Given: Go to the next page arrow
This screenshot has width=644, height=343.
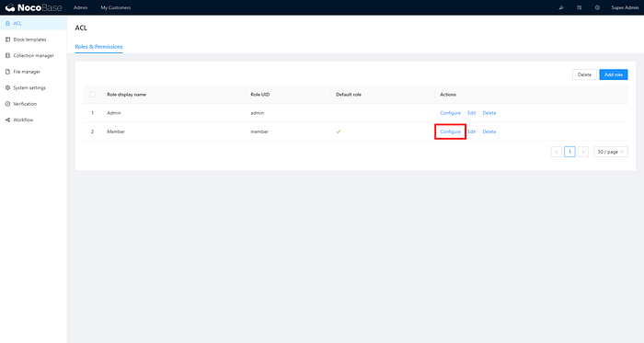Looking at the screenshot, I should (583, 152).
